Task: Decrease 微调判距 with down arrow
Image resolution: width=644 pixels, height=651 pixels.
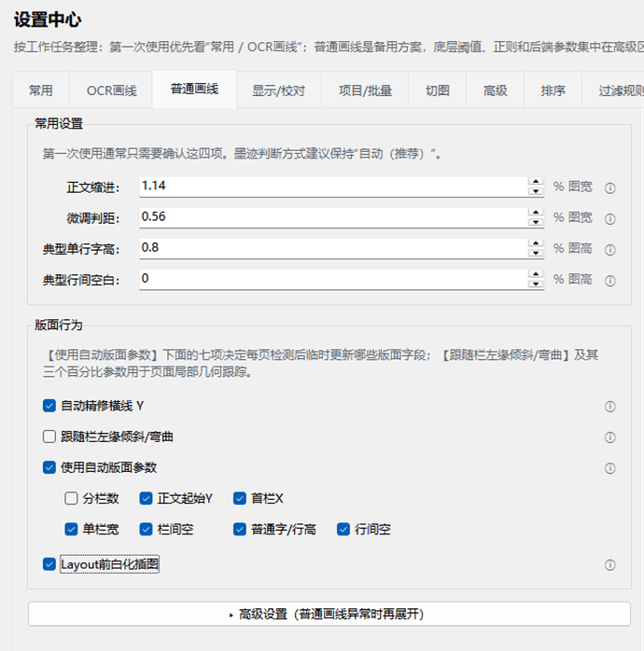Action: pyautogui.click(x=536, y=222)
